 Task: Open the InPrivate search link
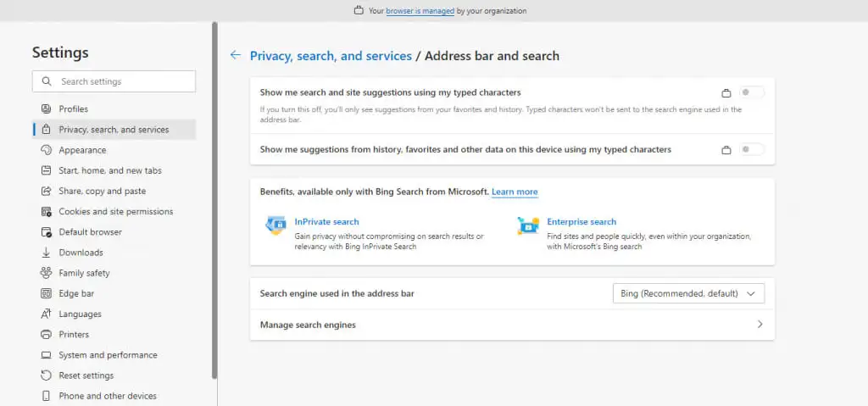[x=326, y=221]
